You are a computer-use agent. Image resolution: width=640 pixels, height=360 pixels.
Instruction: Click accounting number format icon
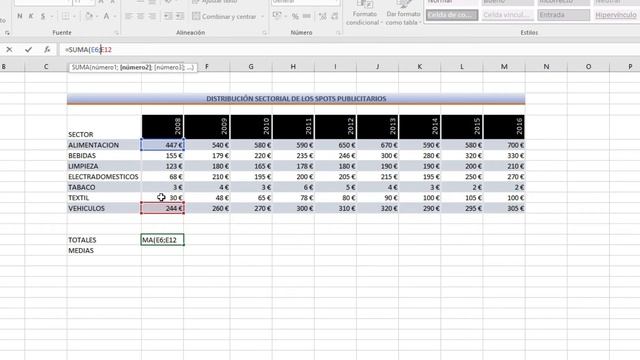277,16
